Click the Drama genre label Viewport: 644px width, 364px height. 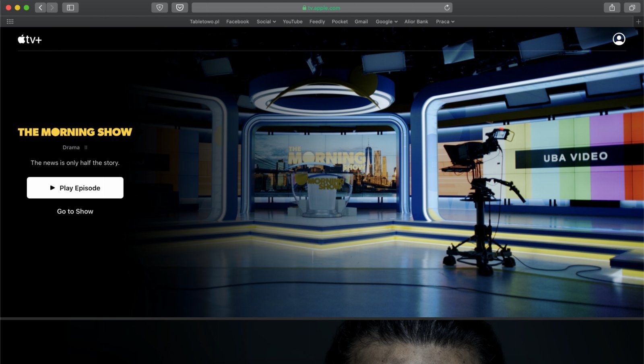[x=71, y=147]
